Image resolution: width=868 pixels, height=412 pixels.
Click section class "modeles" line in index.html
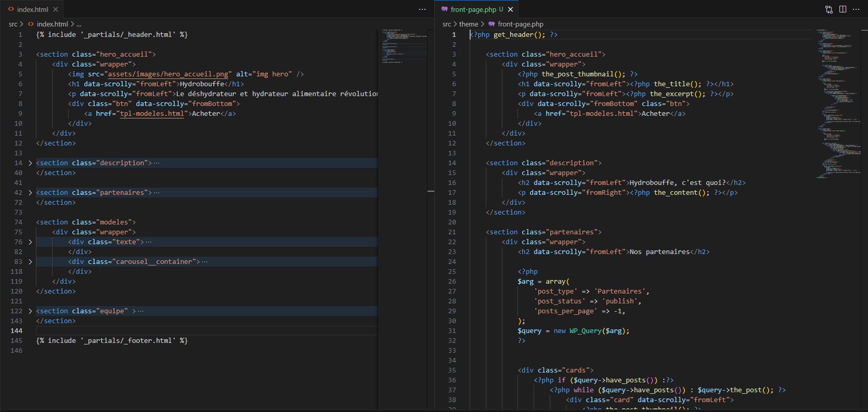(x=86, y=222)
